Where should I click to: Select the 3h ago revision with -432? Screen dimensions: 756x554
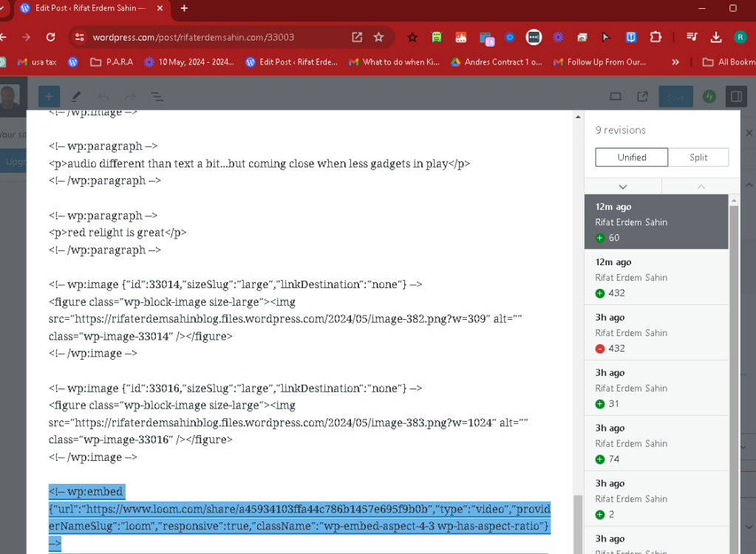656,332
